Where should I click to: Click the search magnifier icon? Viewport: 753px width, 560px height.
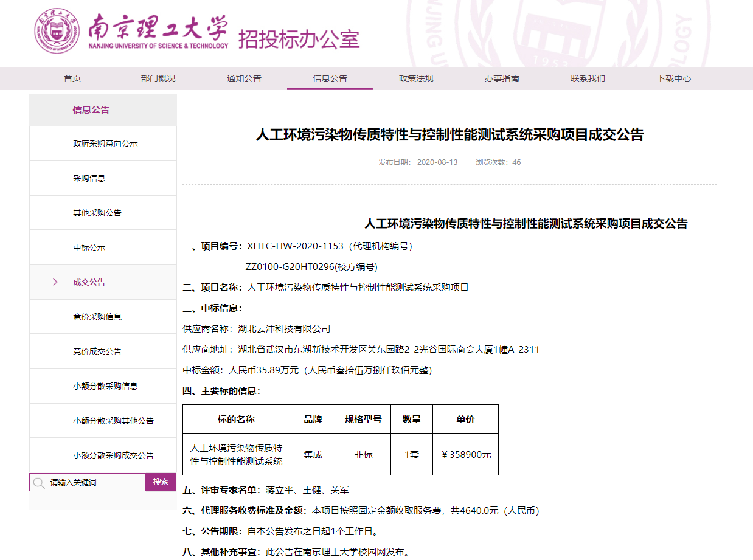click(x=39, y=483)
